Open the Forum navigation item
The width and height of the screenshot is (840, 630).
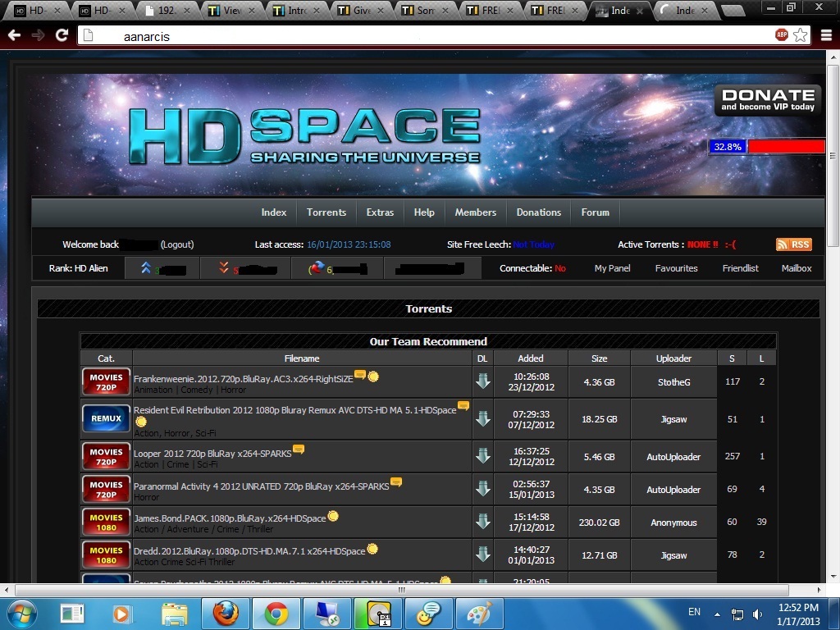(596, 212)
